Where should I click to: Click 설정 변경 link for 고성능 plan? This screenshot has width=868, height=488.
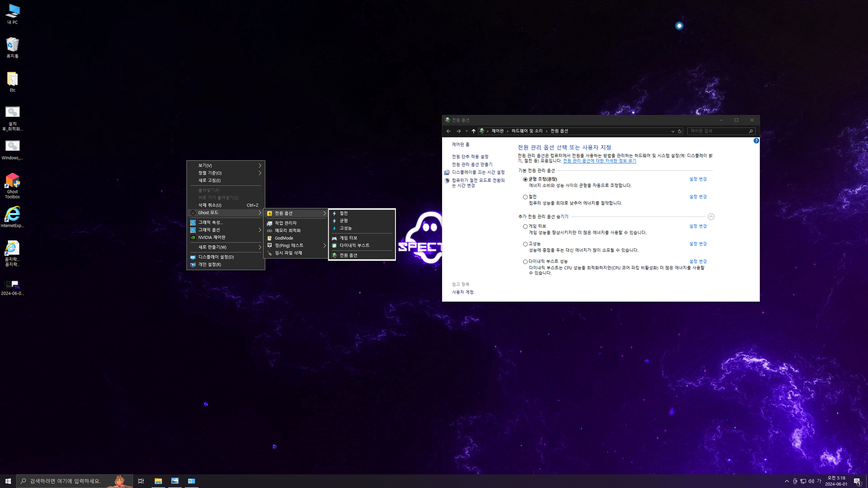click(x=698, y=244)
